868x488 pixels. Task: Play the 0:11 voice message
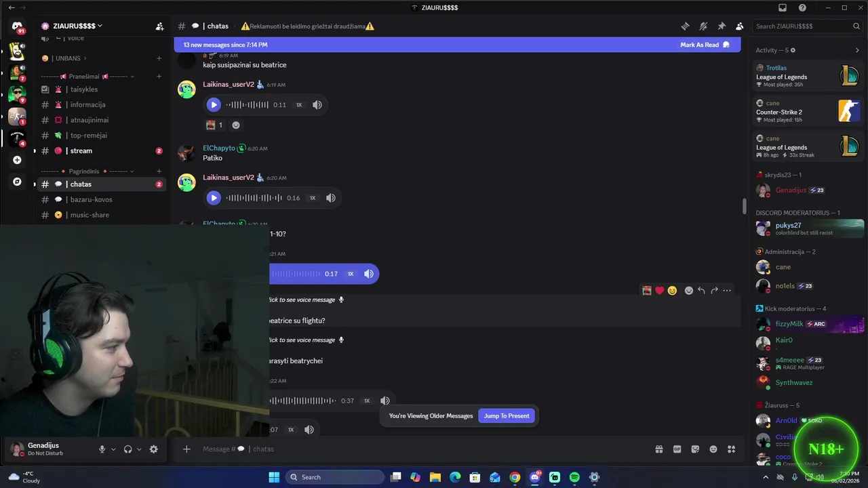(x=214, y=105)
